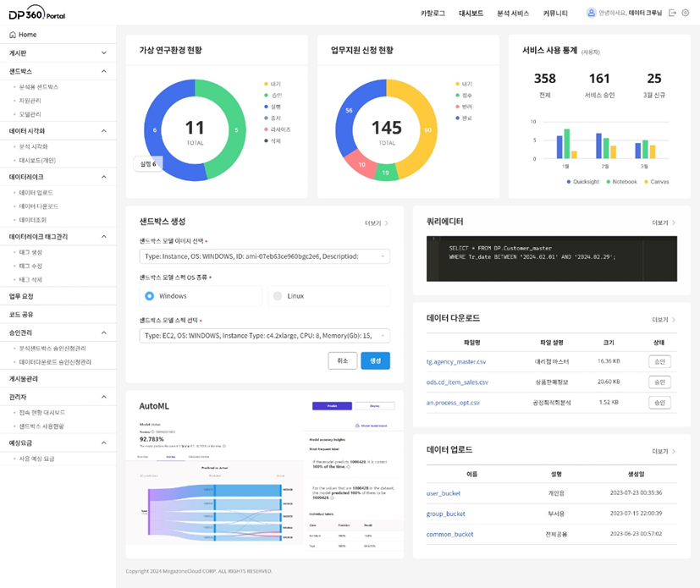Open settings via the gear icon
Screen dimensions: 700x588
686,13
